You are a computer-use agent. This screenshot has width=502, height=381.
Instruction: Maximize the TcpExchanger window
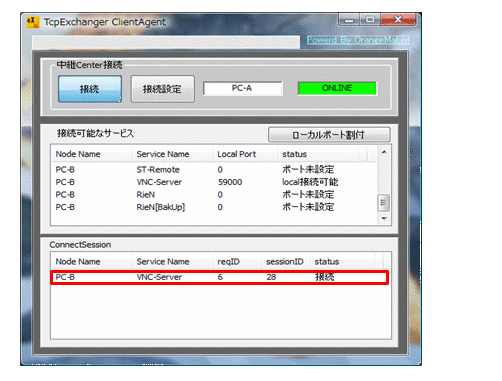click(370, 20)
